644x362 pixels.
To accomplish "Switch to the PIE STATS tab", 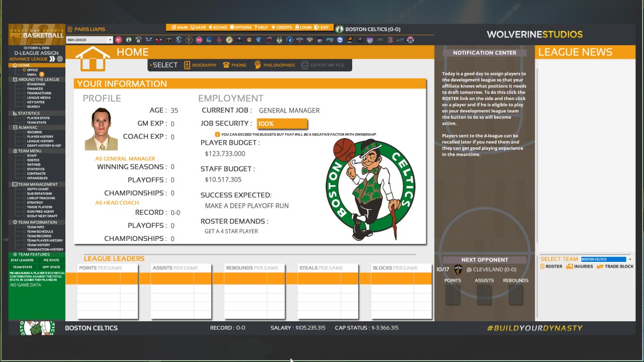I will (x=50, y=259).
